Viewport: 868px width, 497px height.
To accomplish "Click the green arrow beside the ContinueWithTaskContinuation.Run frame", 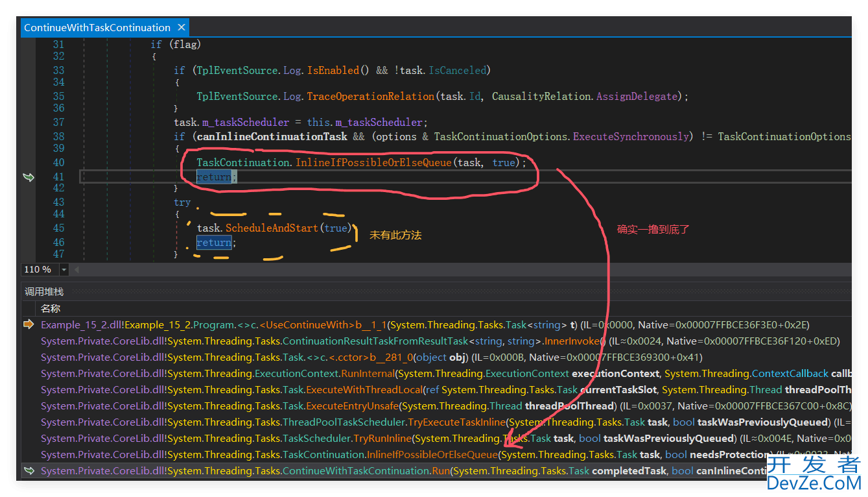I will pos(29,470).
